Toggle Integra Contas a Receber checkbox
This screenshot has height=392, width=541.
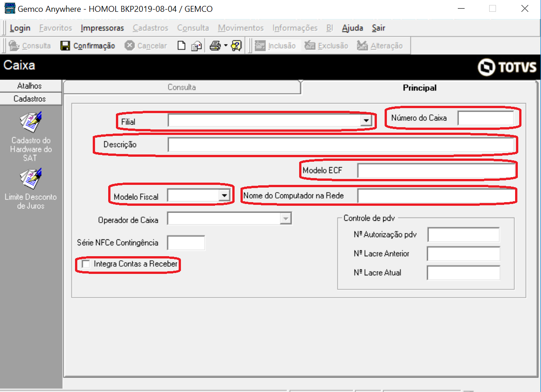point(85,264)
